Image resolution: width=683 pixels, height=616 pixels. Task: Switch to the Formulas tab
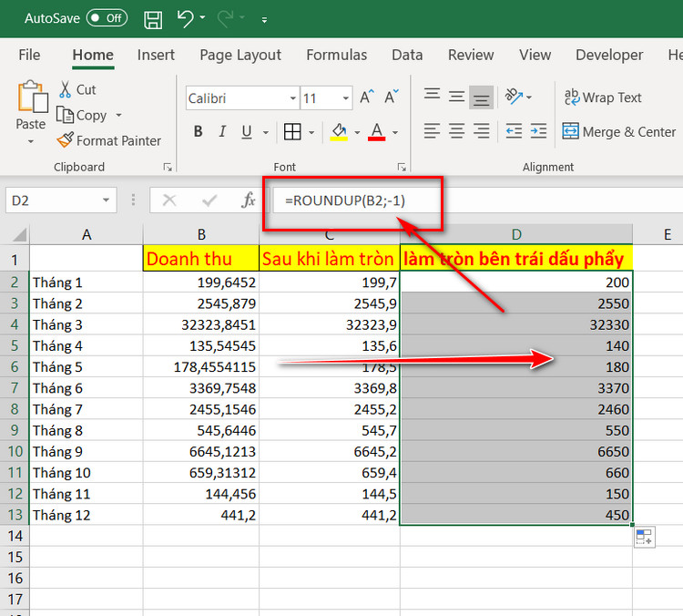[x=336, y=55]
